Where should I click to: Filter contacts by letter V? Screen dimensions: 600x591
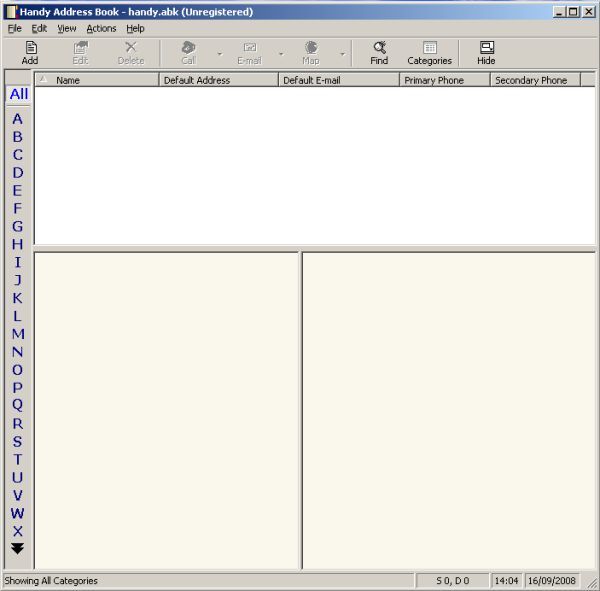(18, 495)
